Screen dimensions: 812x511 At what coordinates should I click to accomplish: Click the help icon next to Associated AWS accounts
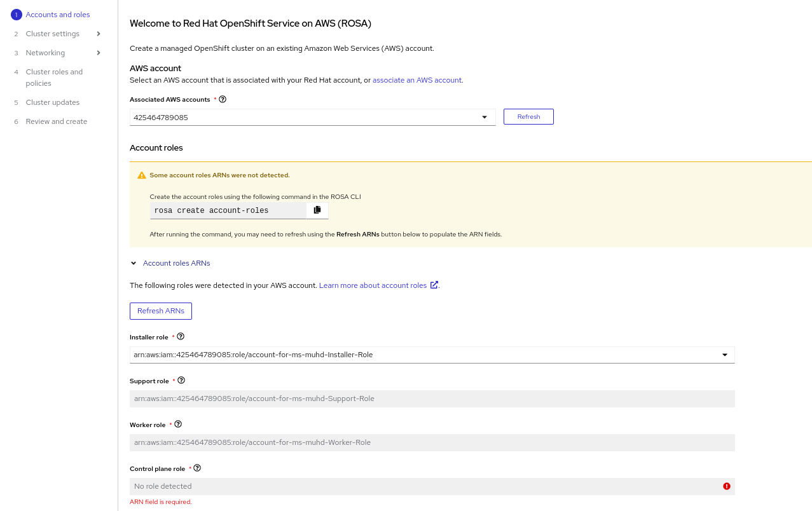pos(223,99)
